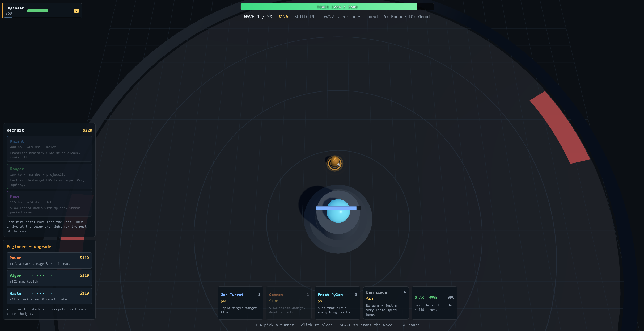Buy the Haste attack speed upgrade
This screenshot has width=644, height=331.
[x=49, y=296]
